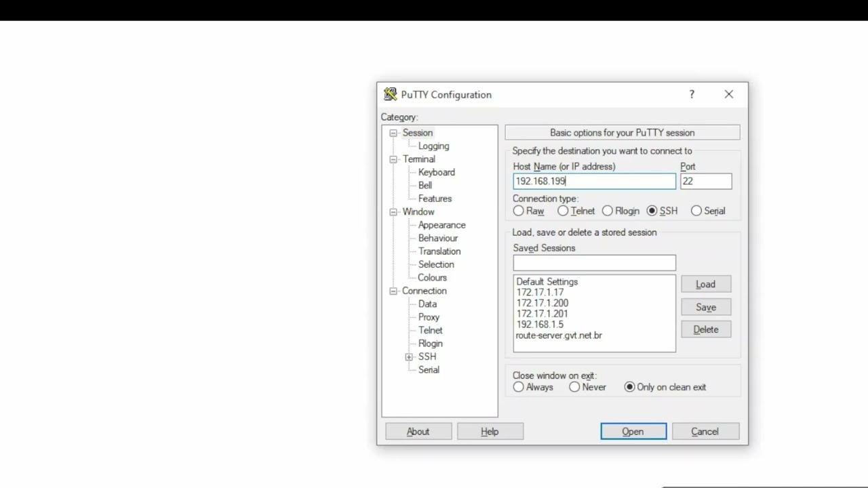Click the Load button
The image size is (868, 488).
[x=705, y=285]
